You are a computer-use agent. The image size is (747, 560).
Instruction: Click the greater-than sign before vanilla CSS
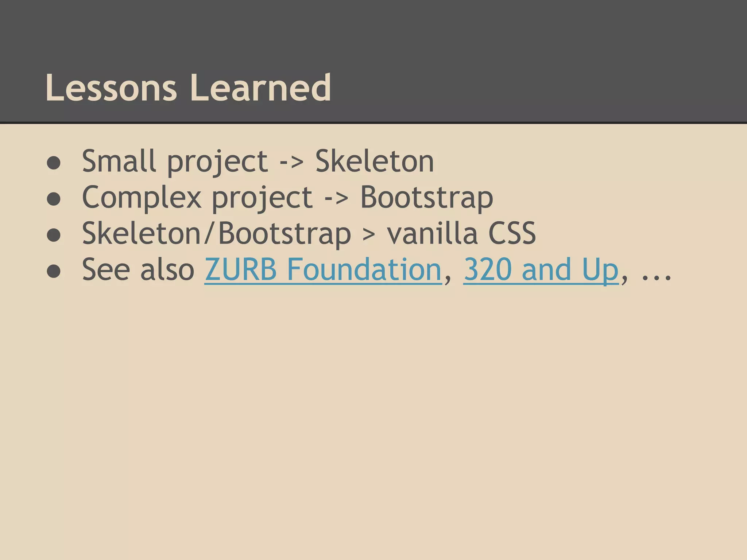(368, 235)
